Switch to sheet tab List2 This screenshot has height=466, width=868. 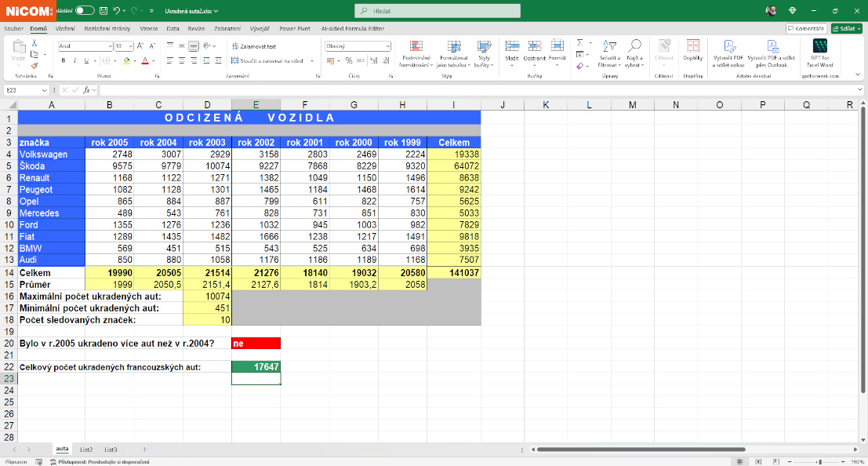click(x=85, y=450)
